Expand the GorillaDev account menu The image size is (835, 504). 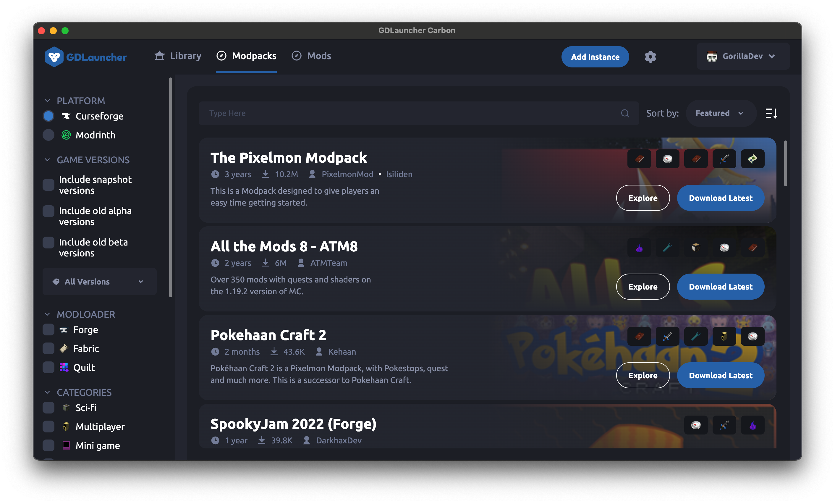click(x=773, y=56)
